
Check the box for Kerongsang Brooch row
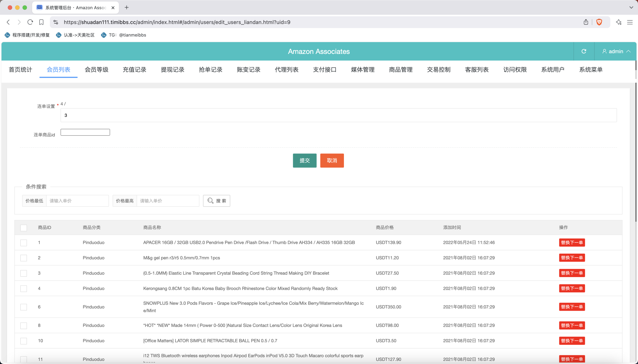coord(23,289)
